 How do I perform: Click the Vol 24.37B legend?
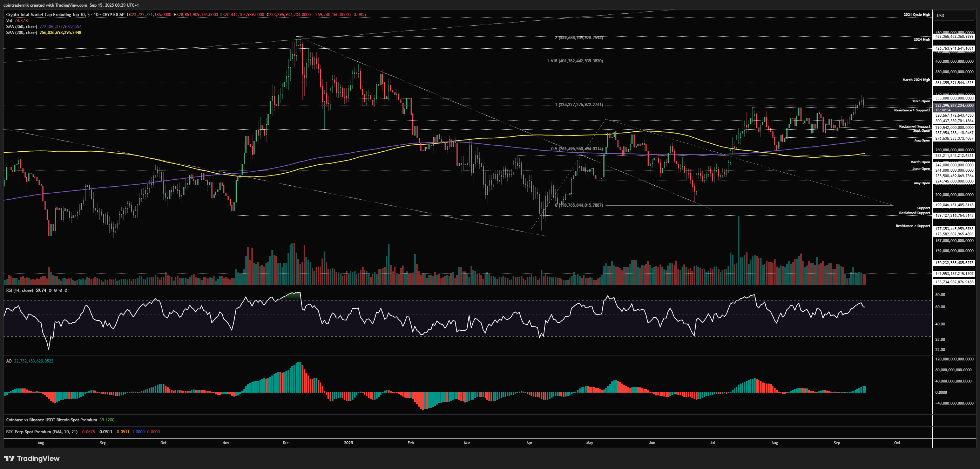[17, 21]
